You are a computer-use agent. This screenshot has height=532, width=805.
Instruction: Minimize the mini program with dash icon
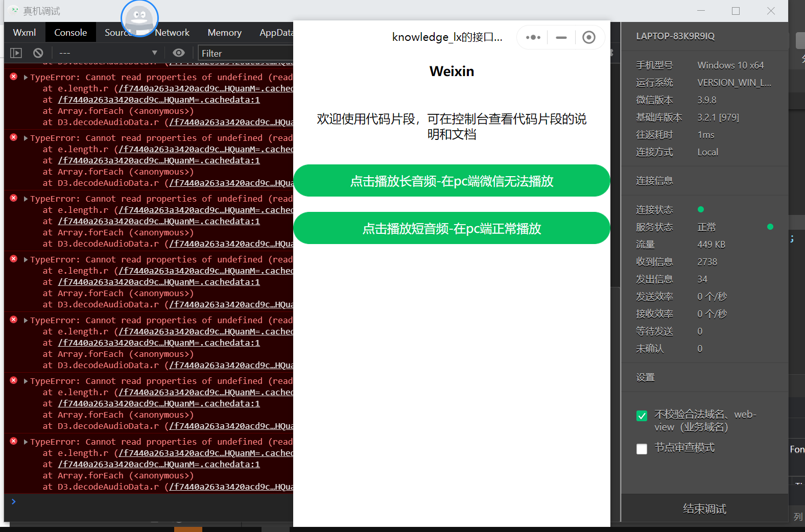coord(561,37)
